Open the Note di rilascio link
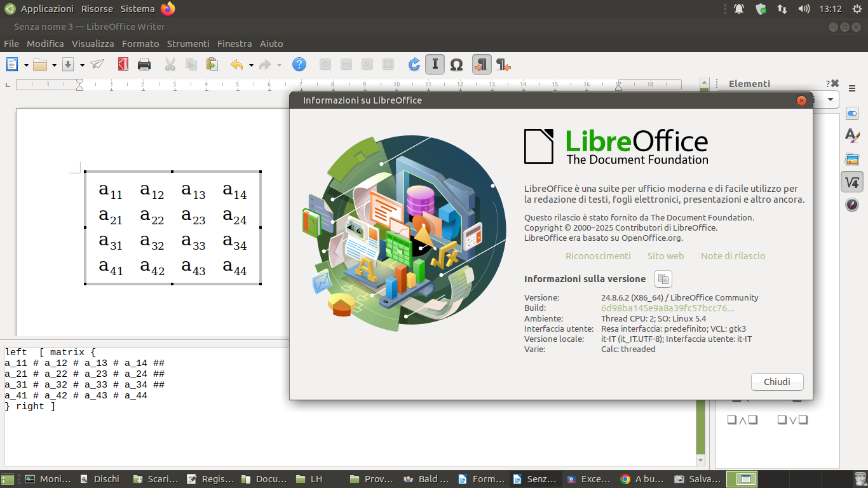 (733, 256)
